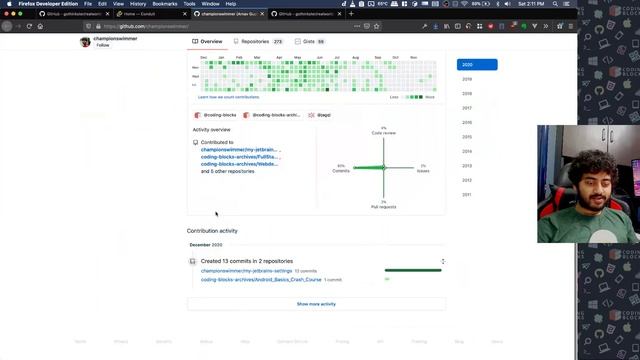
Task: Show more toolbar extensions overflow chevrons
Action: (x=546, y=26)
